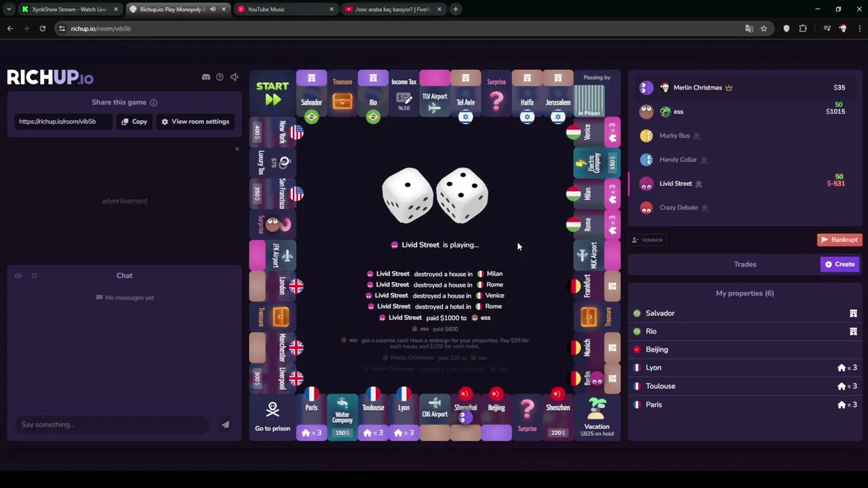The image size is (868, 488).
Task: Click the Bankrupt button
Action: tap(840, 240)
